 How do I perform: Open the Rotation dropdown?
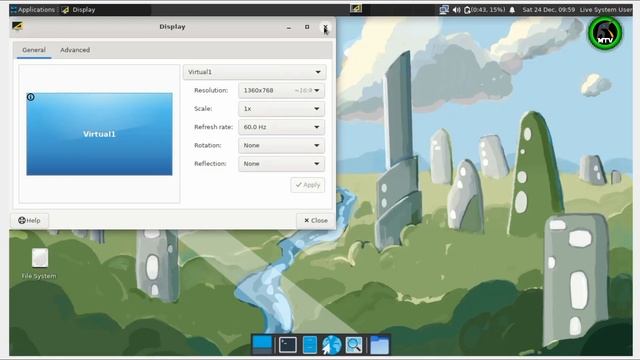pos(281,145)
